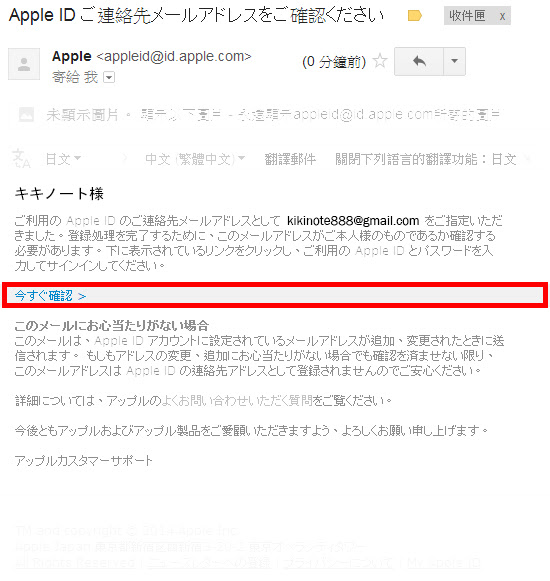Click the 收件匣 inbox label
This screenshot has width=550, height=581.
click(x=467, y=16)
